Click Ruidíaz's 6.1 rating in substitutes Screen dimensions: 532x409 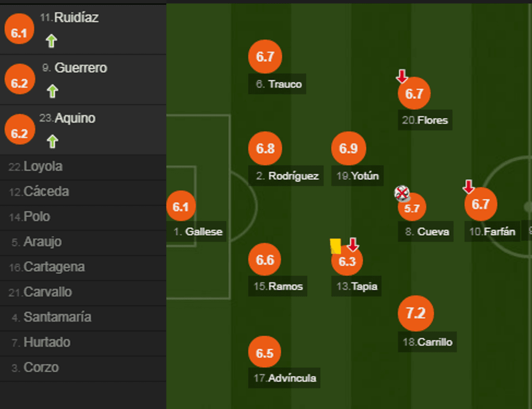(x=19, y=33)
